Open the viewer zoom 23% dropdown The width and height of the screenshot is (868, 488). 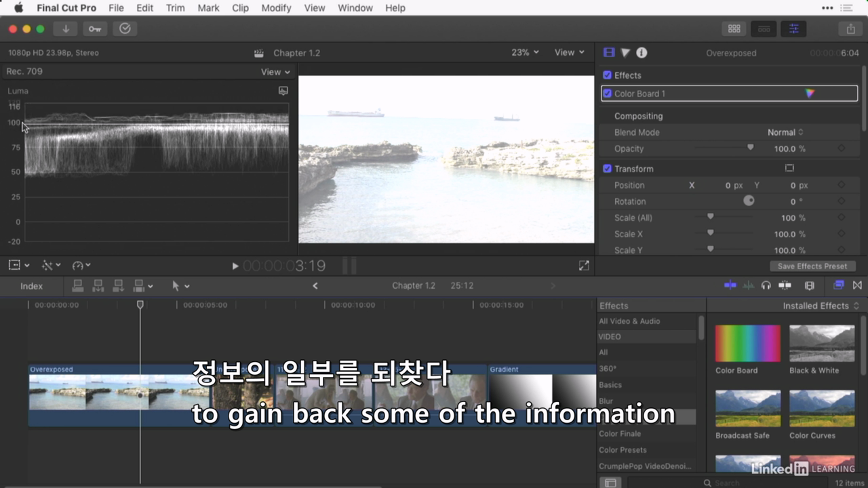pyautogui.click(x=525, y=52)
